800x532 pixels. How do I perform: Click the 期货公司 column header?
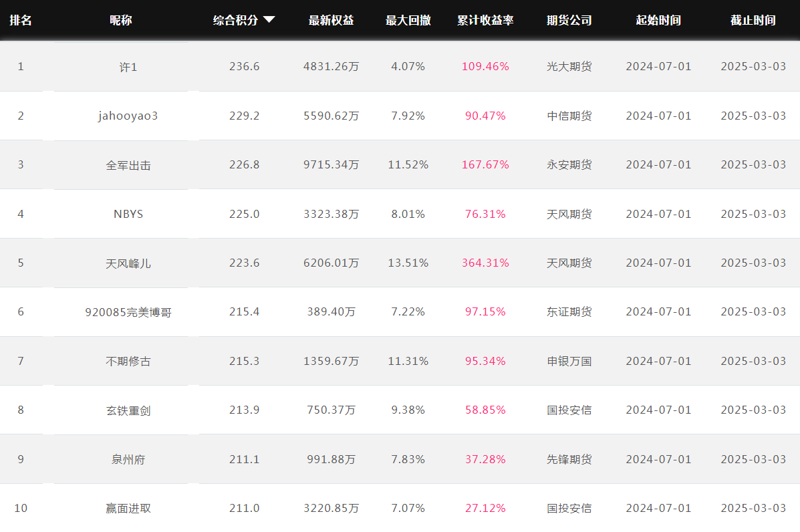tap(569, 20)
